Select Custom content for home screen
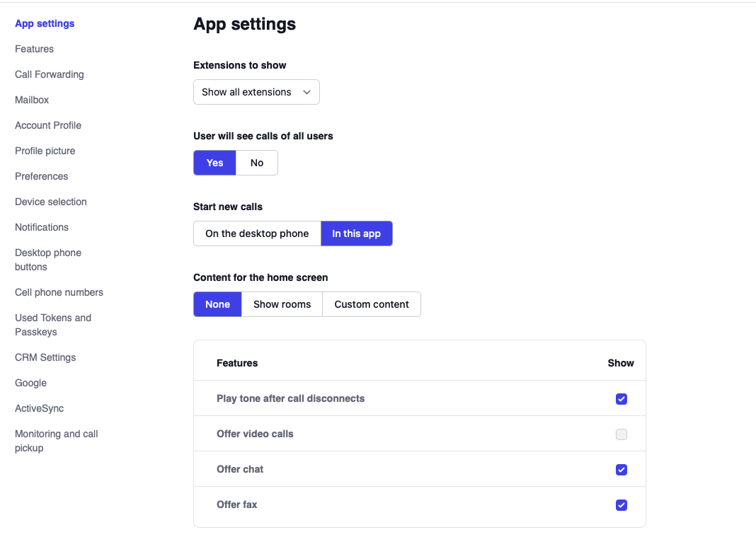This screenshot has width=756, height=537. pyautogui.click(x=371, y=304)
